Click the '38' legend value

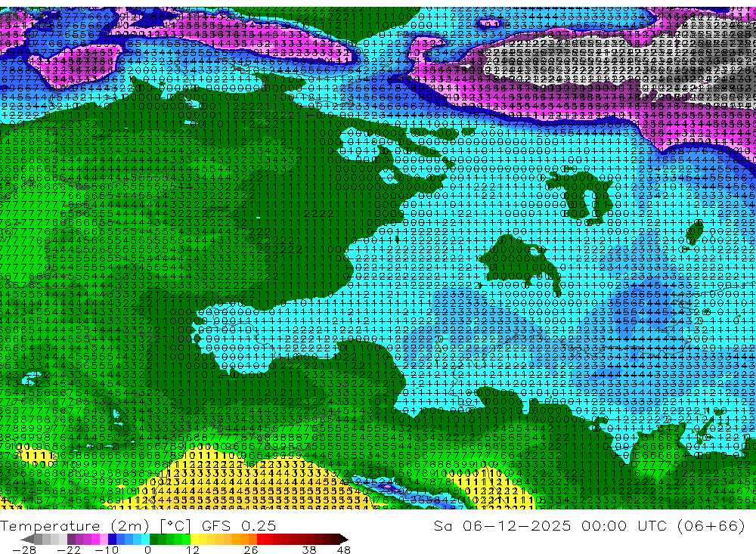tap(309, 550)
